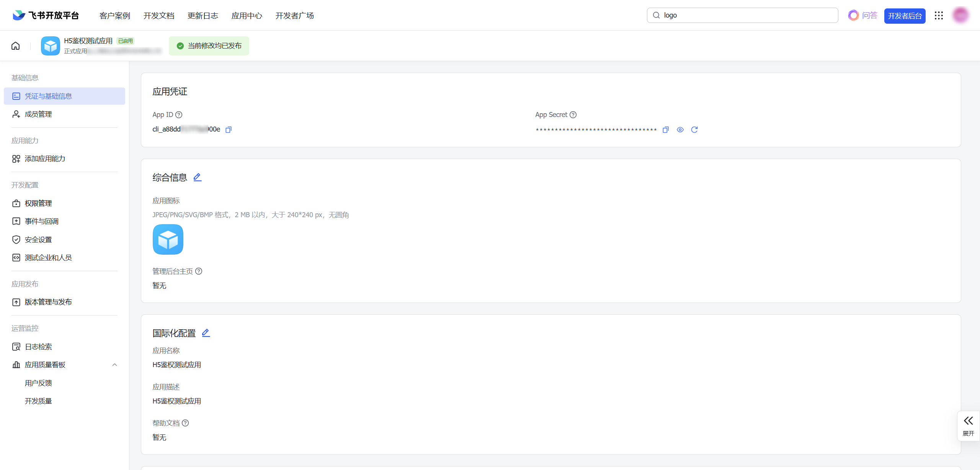Click the 暂无 value under 管理后台主页
The image size is (980, 470).
coord(159,286)
